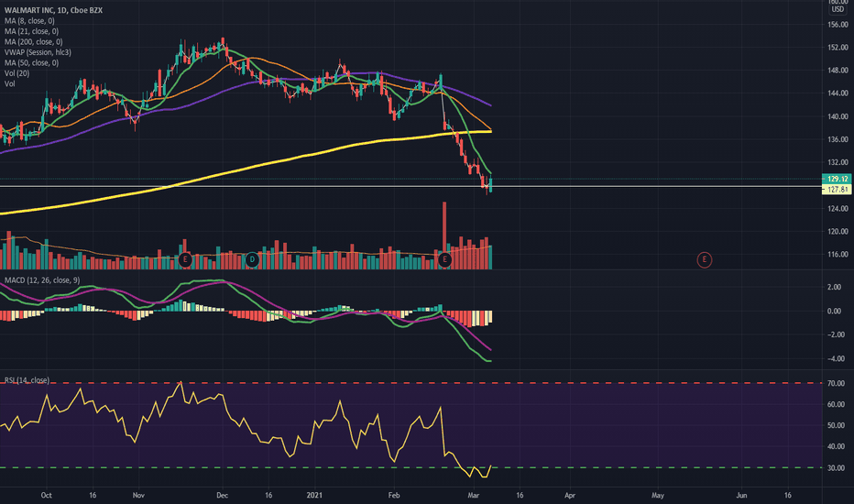
Task: Click the RSI axis value 50.00
Action: (836, 425)
